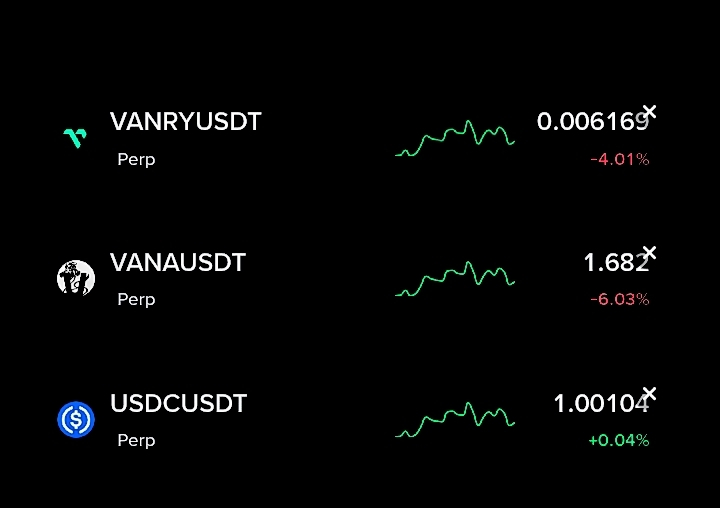Screen dimensions: 720x508
Task: View the VANRYUSDT sparkline chart
Action: point(455,139)
